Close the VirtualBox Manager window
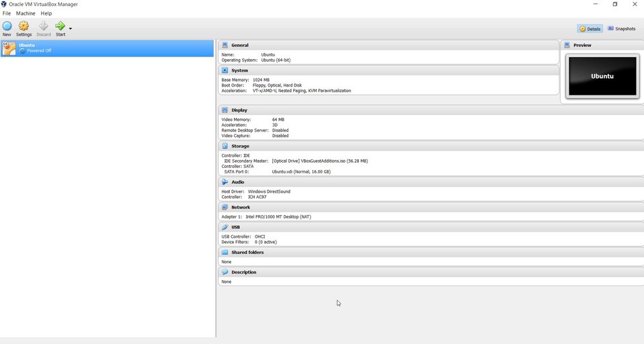644x344 pixels. click(x=634, y=4)
